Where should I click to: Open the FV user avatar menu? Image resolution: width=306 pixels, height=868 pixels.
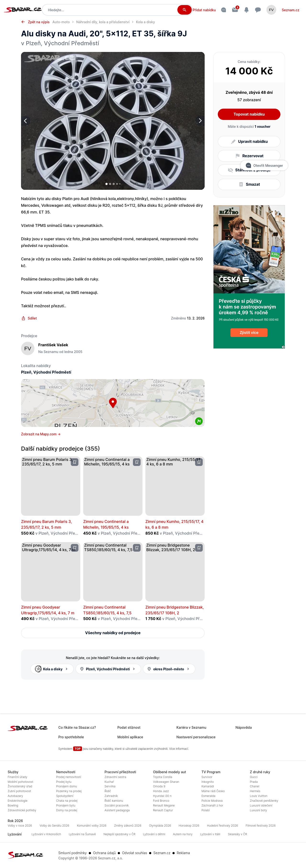271,10
